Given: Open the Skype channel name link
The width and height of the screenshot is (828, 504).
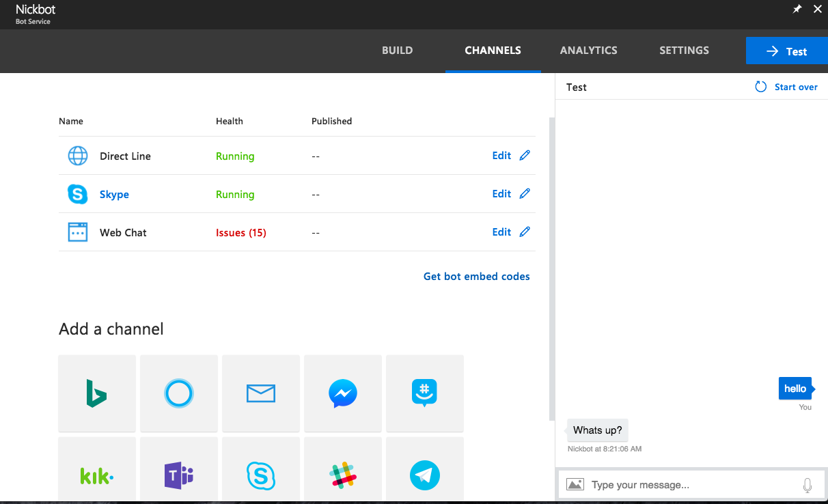Looking at the screenshot, I should coord(114,195).
